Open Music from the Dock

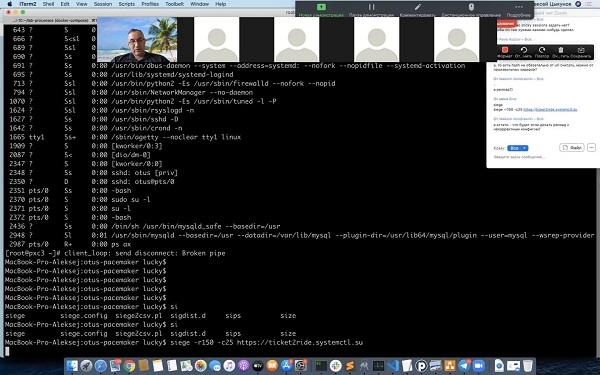[229, 365]
